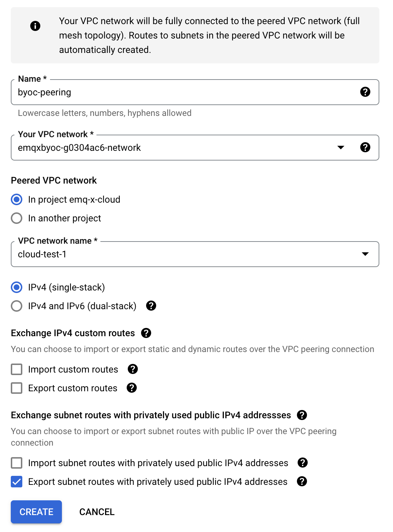
Task: Open help for Import subnet routes option
Action: [x=302, y=463]
